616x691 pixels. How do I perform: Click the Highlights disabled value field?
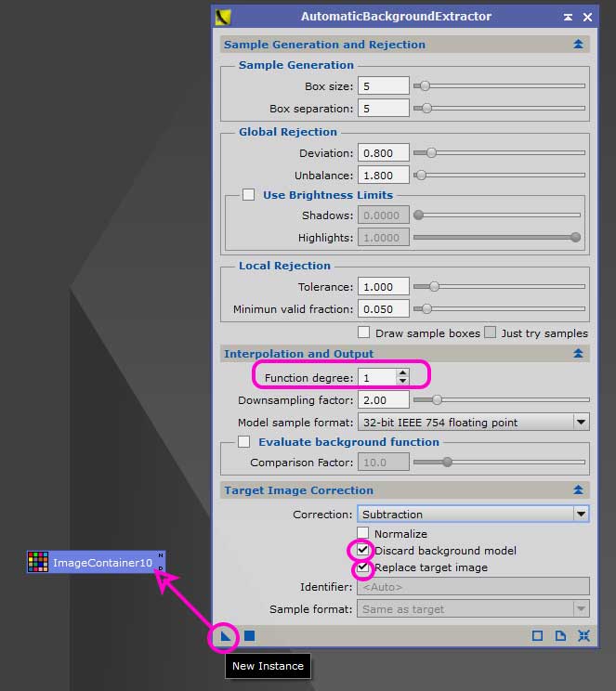pos(383,238)
